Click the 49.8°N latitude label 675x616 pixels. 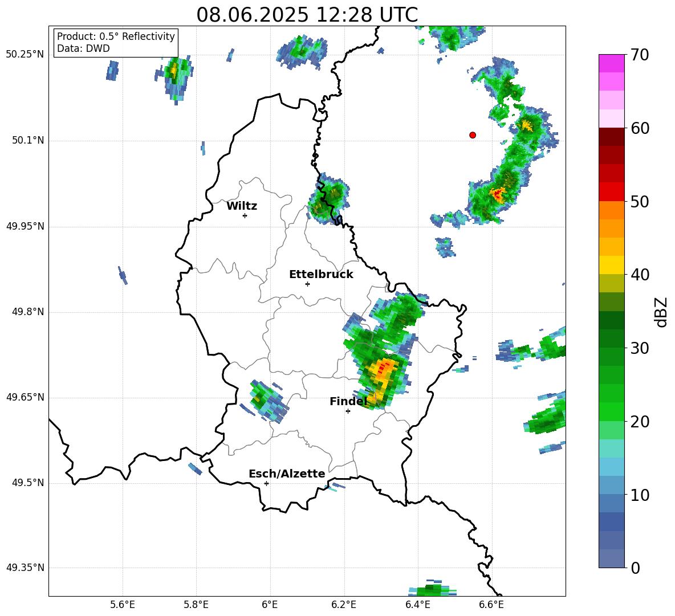pyautogui.click(x=28, y=311)
